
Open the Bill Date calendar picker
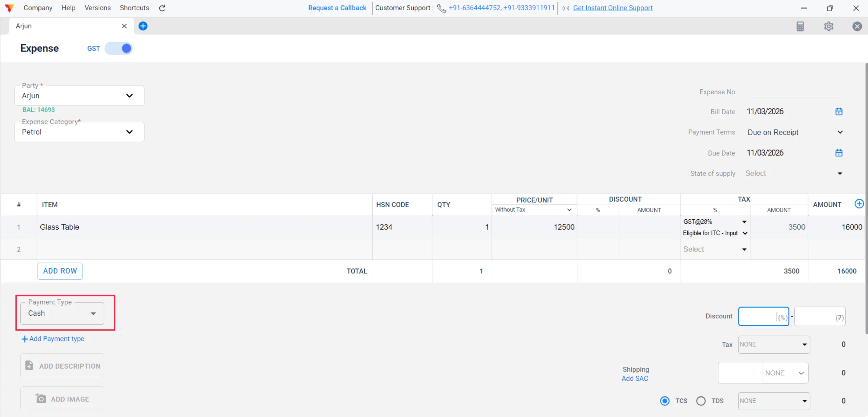[839, 112]
